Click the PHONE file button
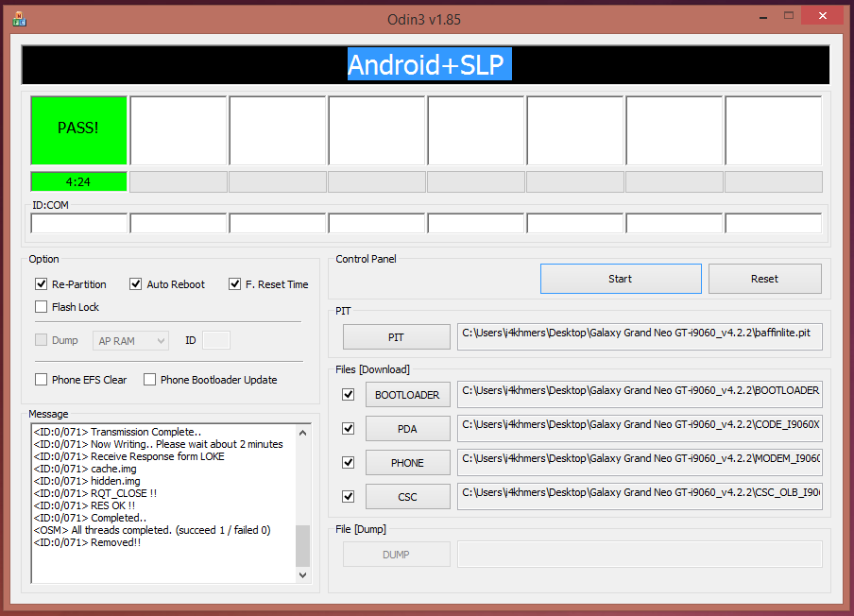This screenshot has height=616, width=854. pos(407,463)
